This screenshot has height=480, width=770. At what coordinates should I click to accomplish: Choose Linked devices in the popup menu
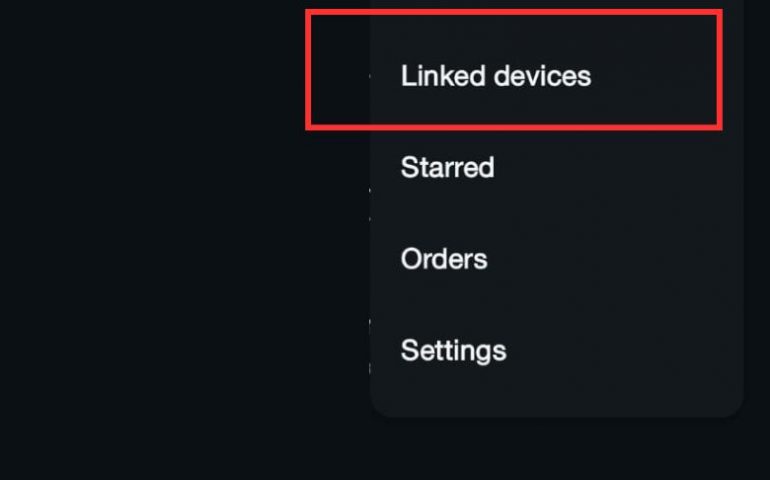(x=496, y=76)
